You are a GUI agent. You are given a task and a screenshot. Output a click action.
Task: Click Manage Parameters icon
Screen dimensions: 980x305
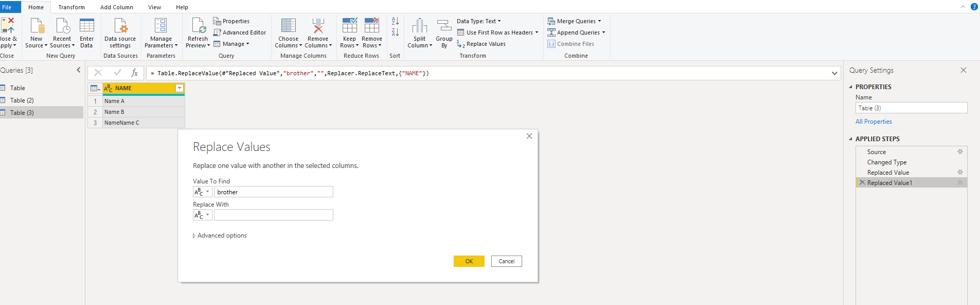[x=161, y=25]
